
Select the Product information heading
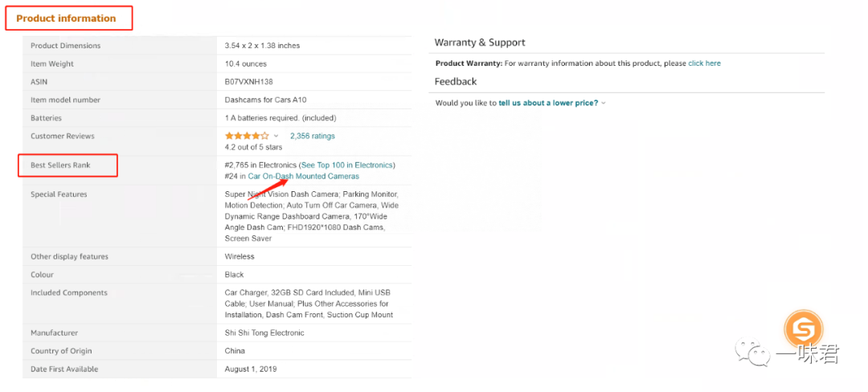[x=66, y=18]
